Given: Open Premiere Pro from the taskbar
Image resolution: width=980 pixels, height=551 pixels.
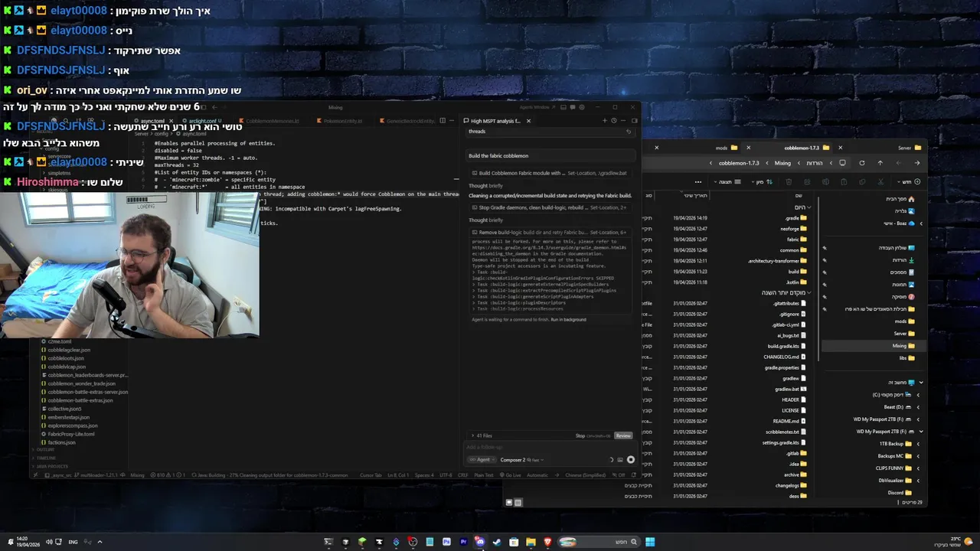Looking at the screenshot, I should point(464,542).
